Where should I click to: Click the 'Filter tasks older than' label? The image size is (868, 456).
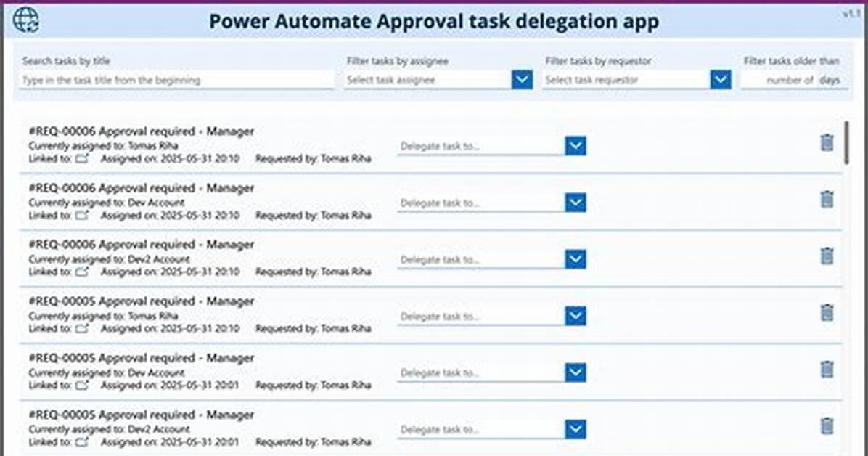pos(791,61)
